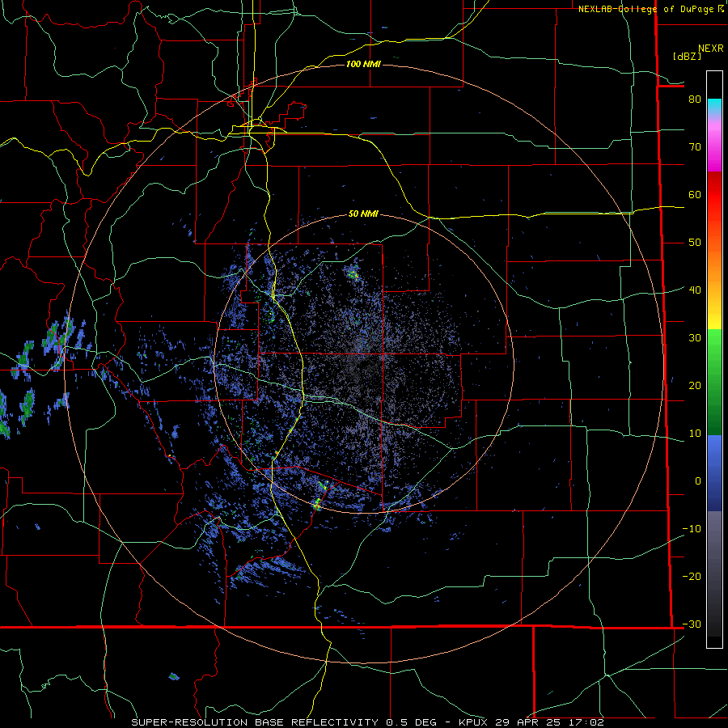Click the NEXR label above the scale
The image size is (728, 728).
[711, 49]
